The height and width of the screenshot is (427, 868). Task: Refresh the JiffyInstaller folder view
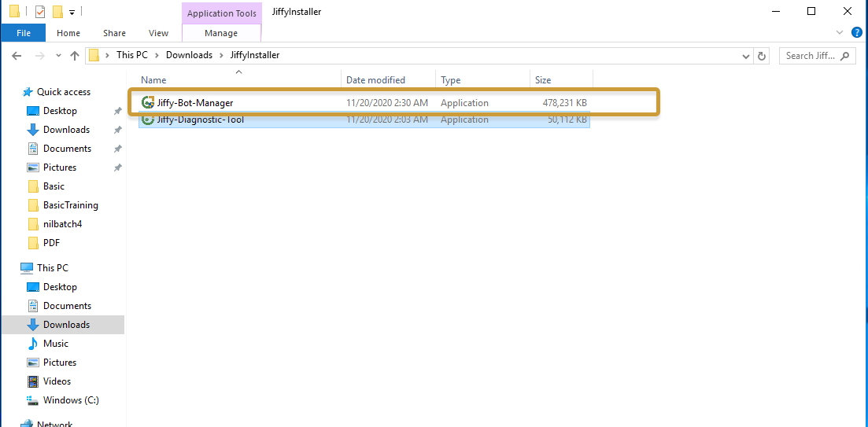761,56
